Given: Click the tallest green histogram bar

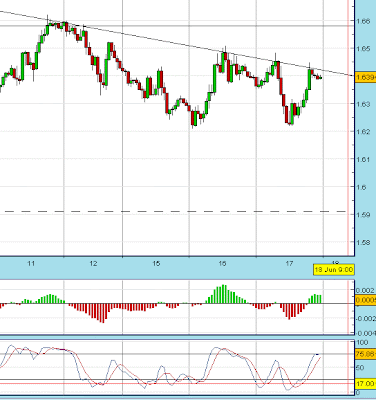Looking at the screenshot, I should 224,294.
